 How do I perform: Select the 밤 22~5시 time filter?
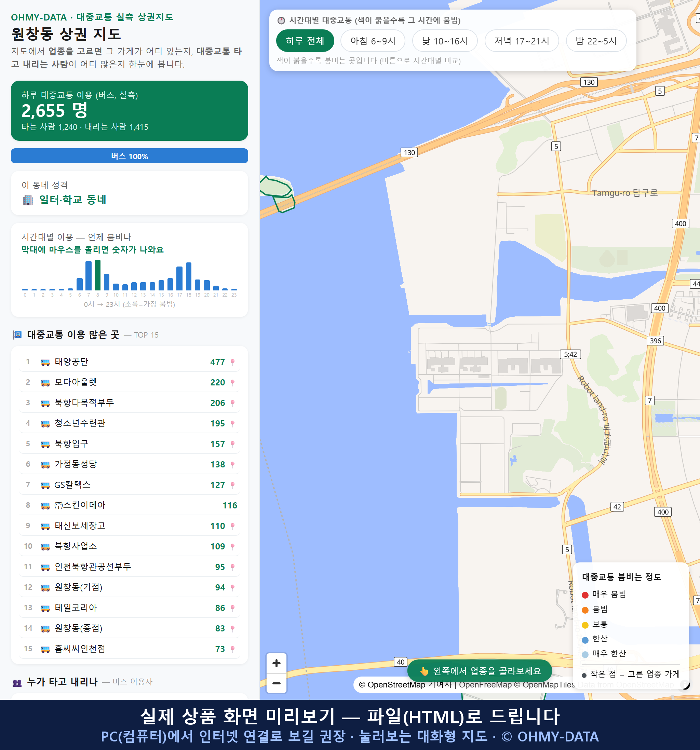point(596,41)
